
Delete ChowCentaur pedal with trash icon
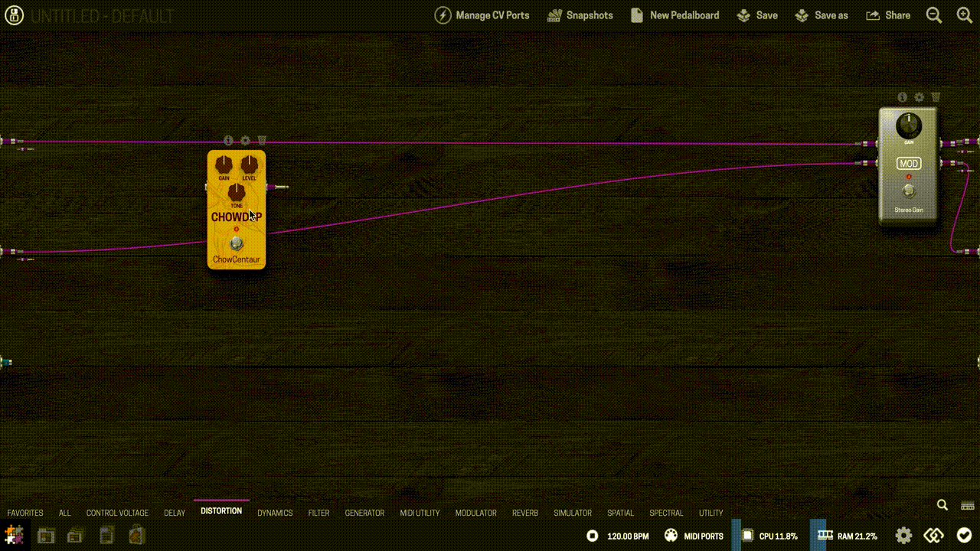(x=262, y=141)
